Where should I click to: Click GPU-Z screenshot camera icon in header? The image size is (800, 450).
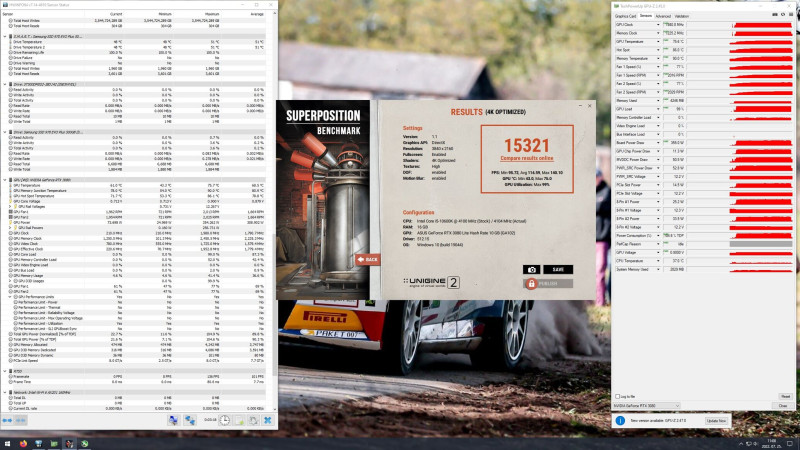[774, 15]
